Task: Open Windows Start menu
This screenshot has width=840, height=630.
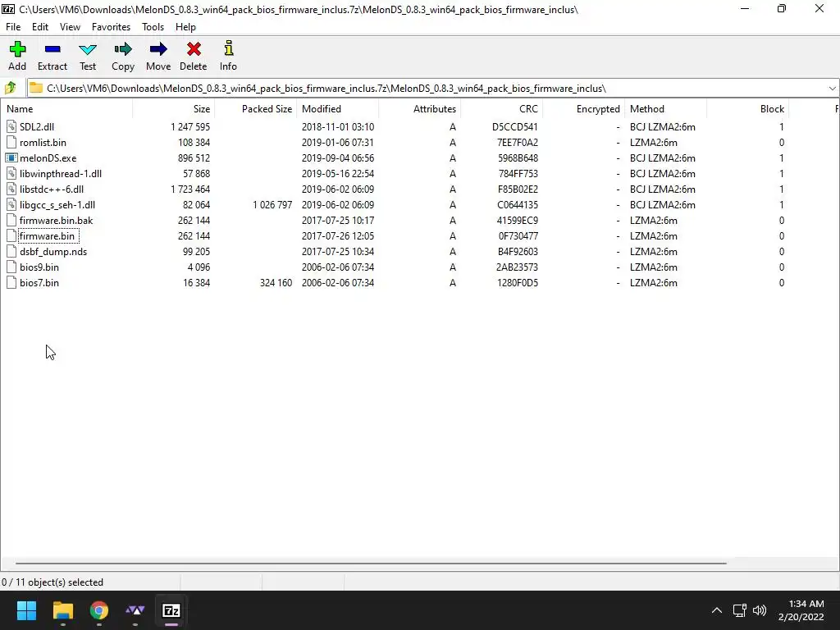Action: click(26, 610)
